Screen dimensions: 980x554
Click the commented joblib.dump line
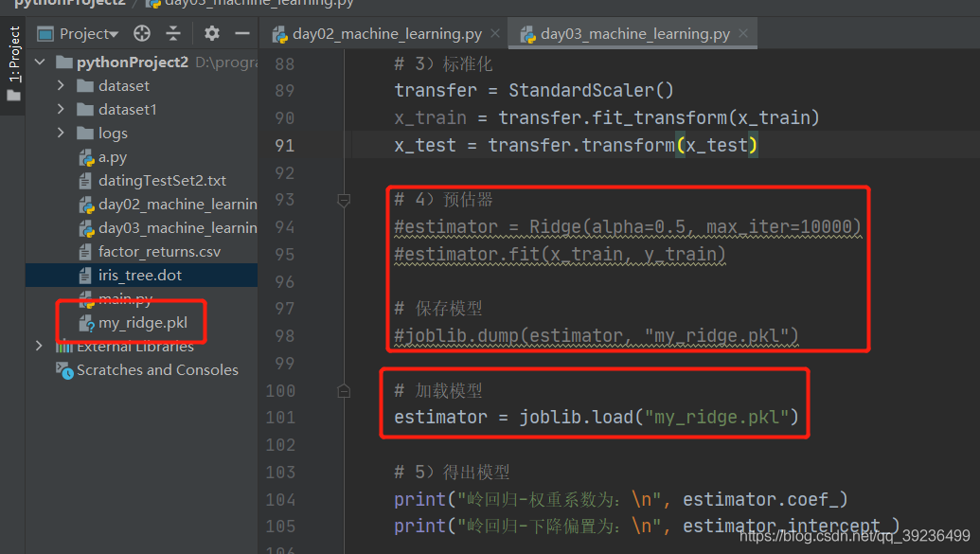click(x=597, y=336)
